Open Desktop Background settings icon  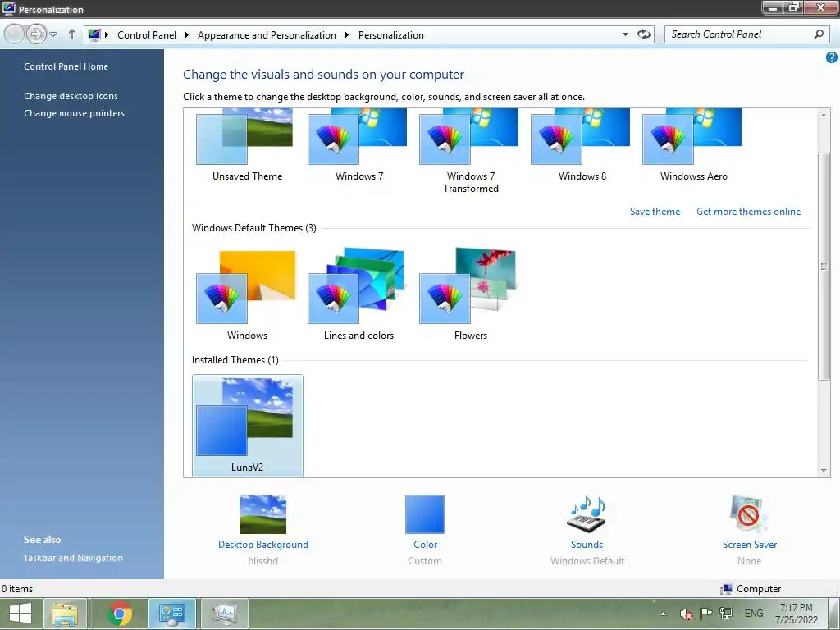pos(263,514)
